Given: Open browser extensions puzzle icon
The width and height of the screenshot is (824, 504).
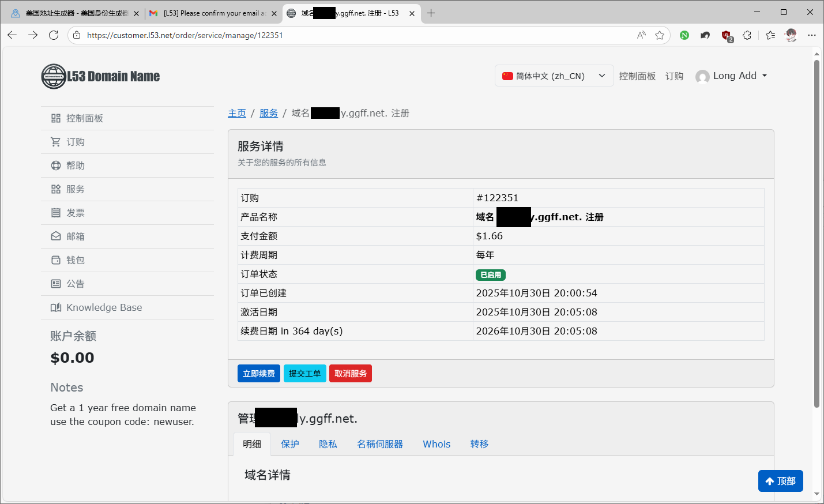Looking at the screenshot, I should 747,35.
